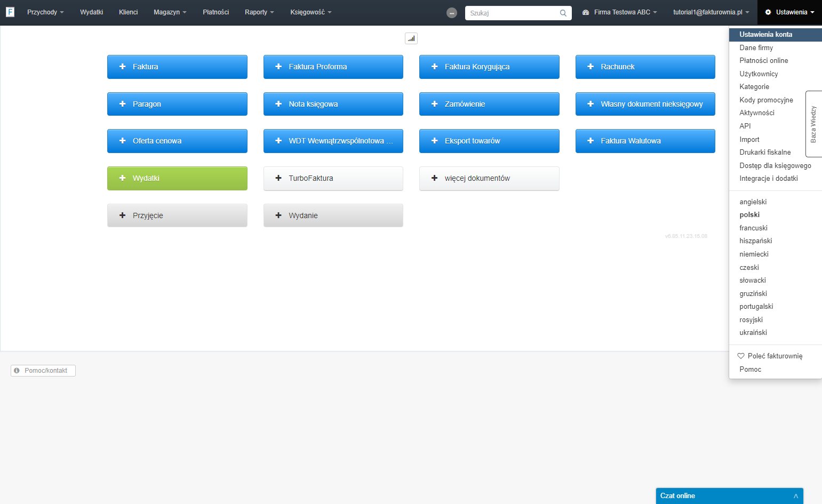822x504 pixels.
Task: Click the plus icon on Rachunek
Action: [x=590, y=67]
